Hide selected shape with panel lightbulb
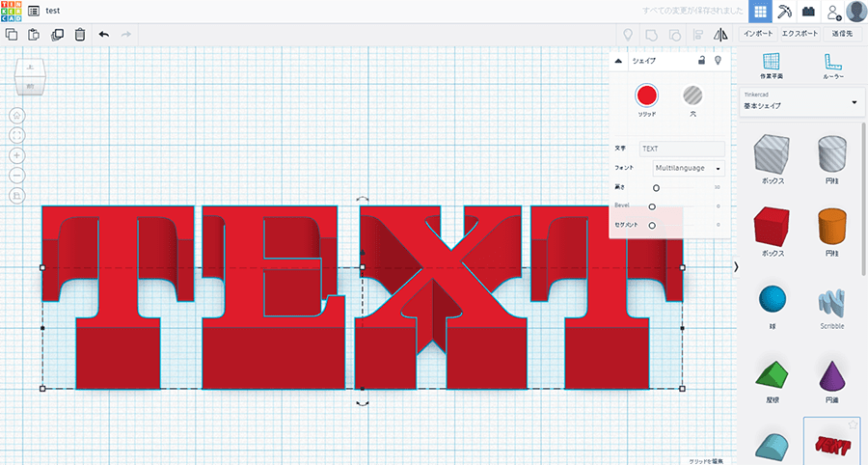The width and height of the screenshot is (868, 465). pyautogui.click(x=718, y=61)
